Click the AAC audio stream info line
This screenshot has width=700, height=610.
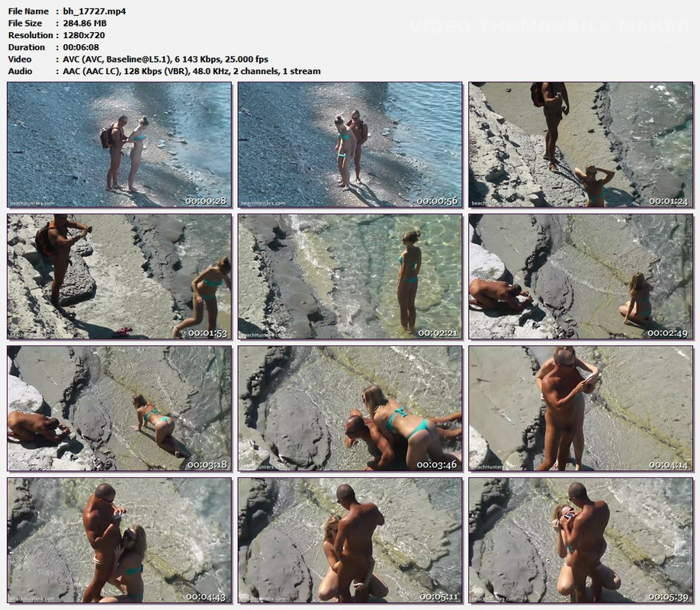tap(191, 72)
